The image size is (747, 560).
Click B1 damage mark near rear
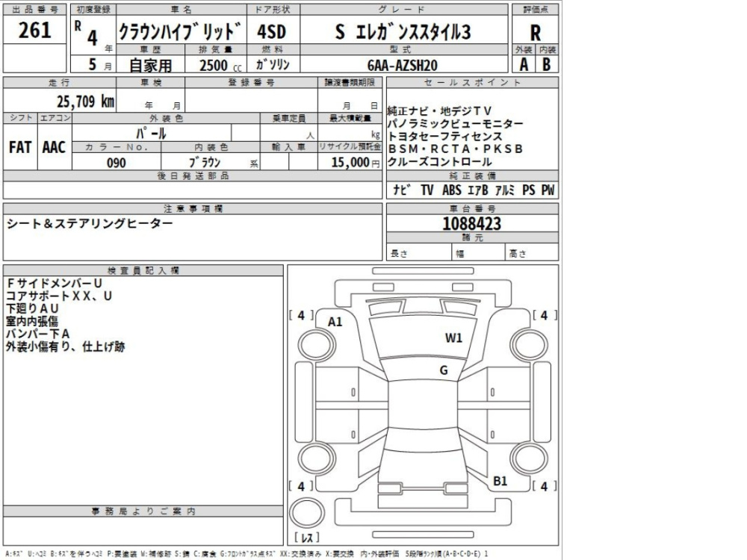coord(500,481)
